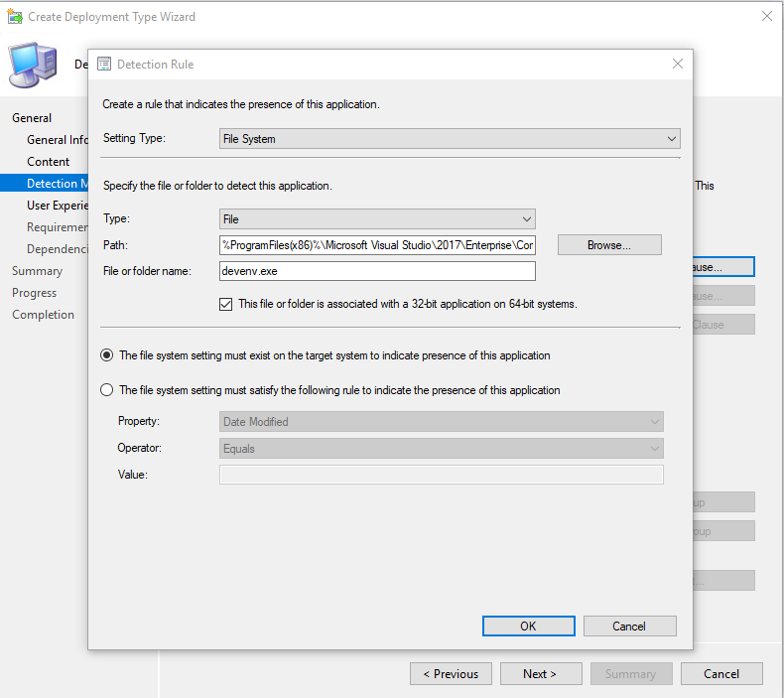Go to Content step in wizard sidebar

[x=49, y=162]
